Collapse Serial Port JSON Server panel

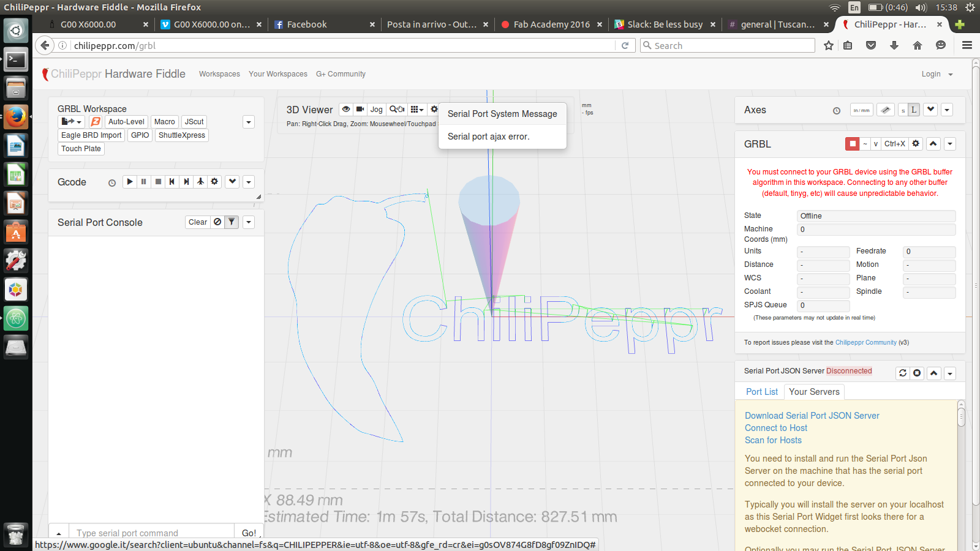933,373
